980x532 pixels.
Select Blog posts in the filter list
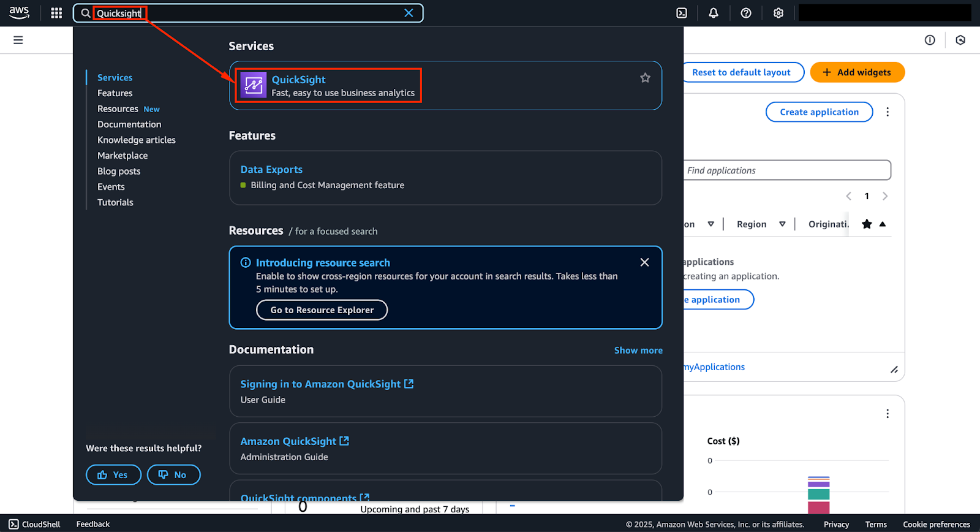119,172
